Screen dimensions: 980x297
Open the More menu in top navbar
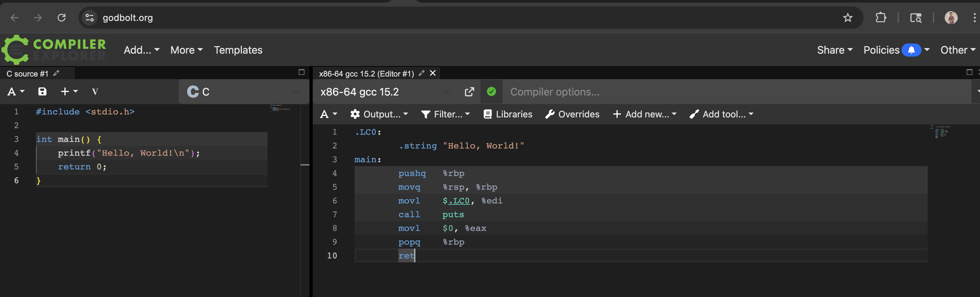(x=186, y=50)
